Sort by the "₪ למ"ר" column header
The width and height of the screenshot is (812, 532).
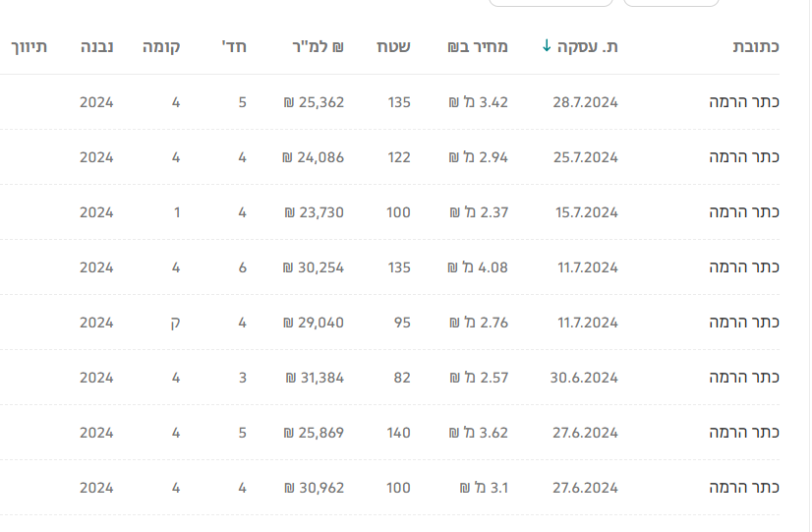pyautogui.click(x=318, y=46)
